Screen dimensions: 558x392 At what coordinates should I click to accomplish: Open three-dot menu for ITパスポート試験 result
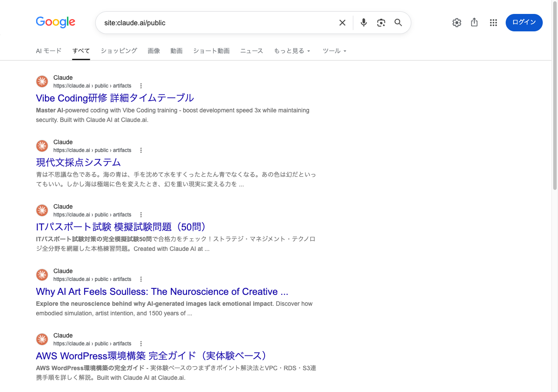coord(141,215)
